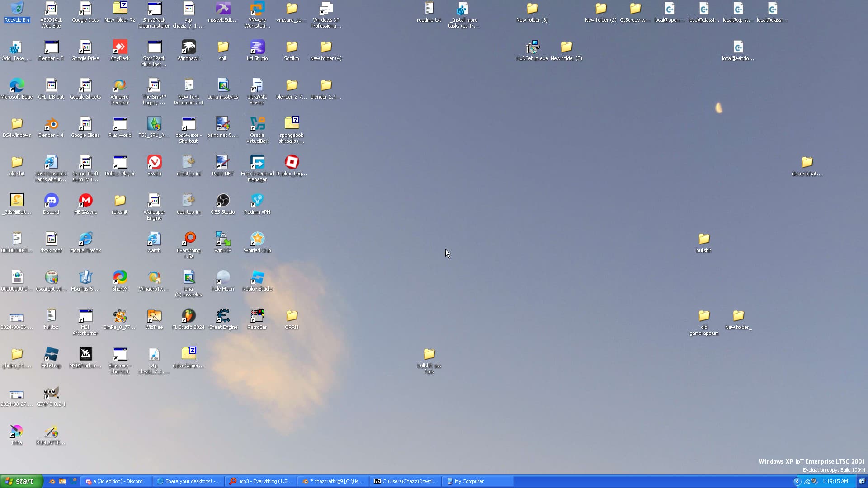The image size is (868, 488).
Task: Switch to chazcraftrig9 Blender taskbar window
Action: click(x=332, y=481)
